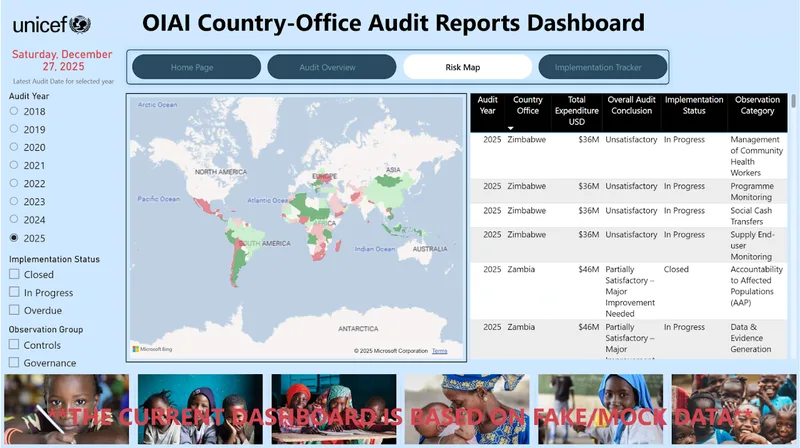Image resolution: width=800 pixels, height=448 pixels.
Task: Sort by Total Expenditure USD column header
Action: [577, 111]
